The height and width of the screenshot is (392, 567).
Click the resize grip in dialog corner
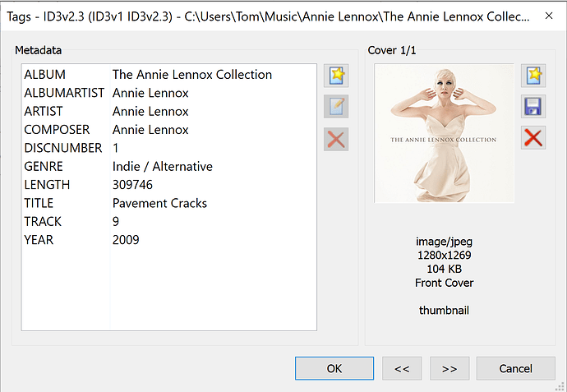(560, 386)
